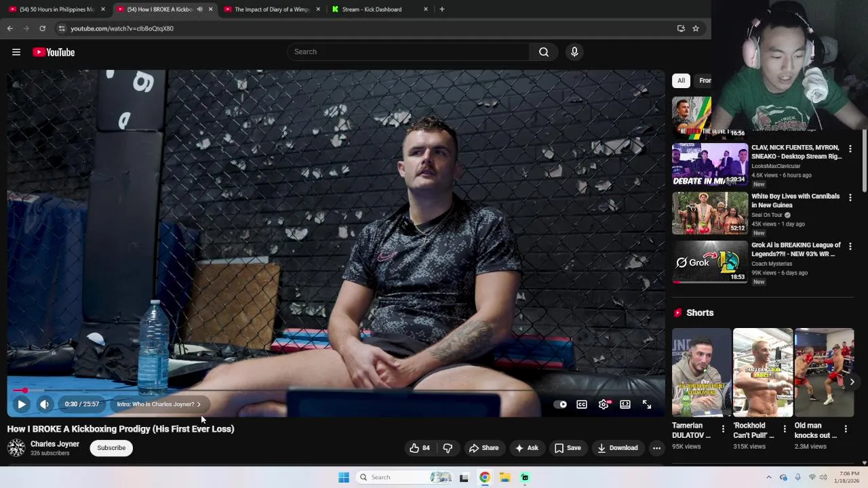This screenshot has width=868, height=488.
Task: Close the Kick Dashboard browser tab
Action: (426, 9)
